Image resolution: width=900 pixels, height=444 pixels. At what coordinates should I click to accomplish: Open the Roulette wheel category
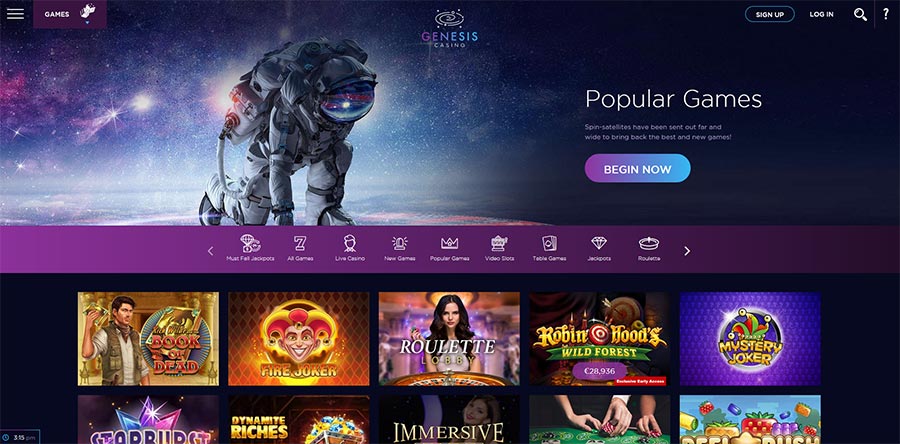point(649,243)
